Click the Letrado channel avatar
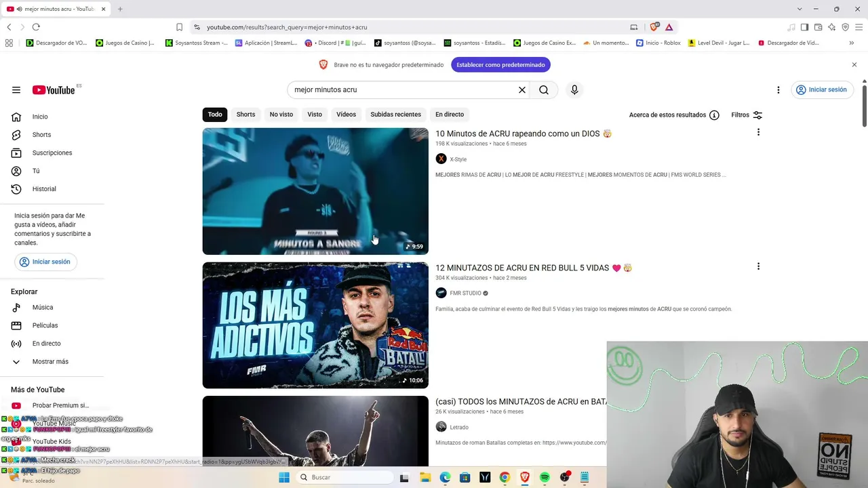 coord(441,427)
